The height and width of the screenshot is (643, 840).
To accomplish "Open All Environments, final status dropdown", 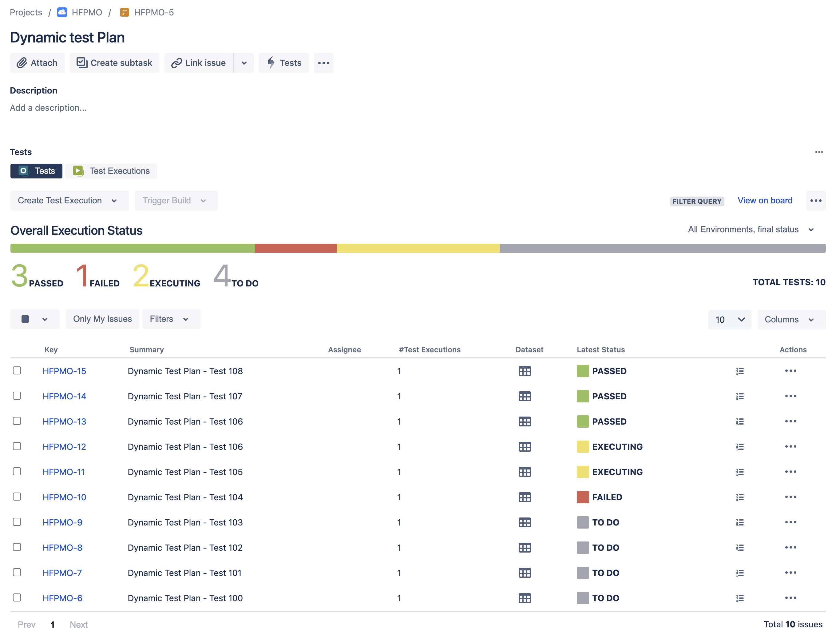I will tap(751, 230).
